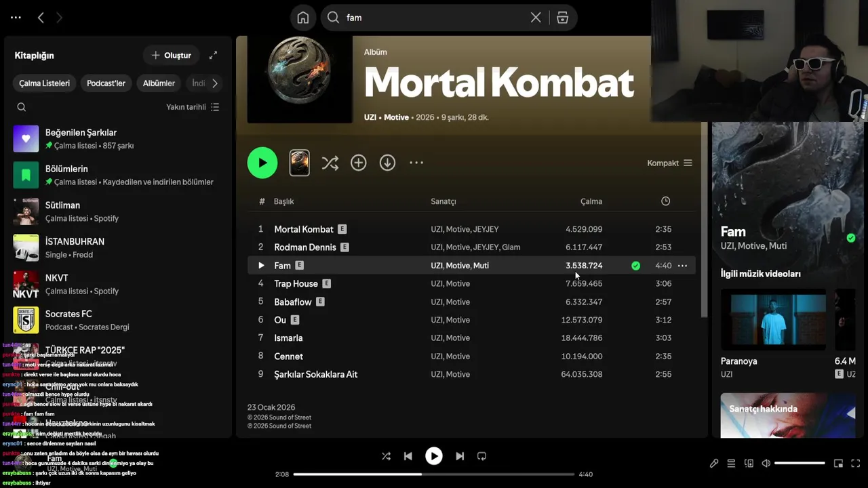868x488 pixels.
Task: Skip to the next track
Action: click(460, 456)
